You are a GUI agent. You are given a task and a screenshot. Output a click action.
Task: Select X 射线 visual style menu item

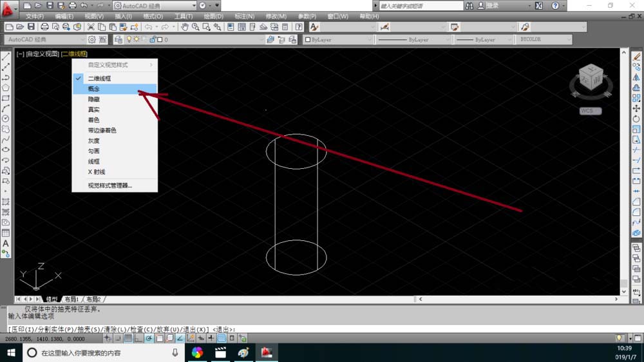point(115,172)
